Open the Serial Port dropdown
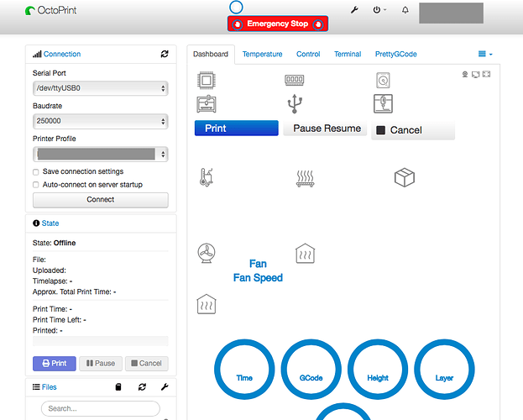Viewport: 523px width, 420px height. click(101, 88)
